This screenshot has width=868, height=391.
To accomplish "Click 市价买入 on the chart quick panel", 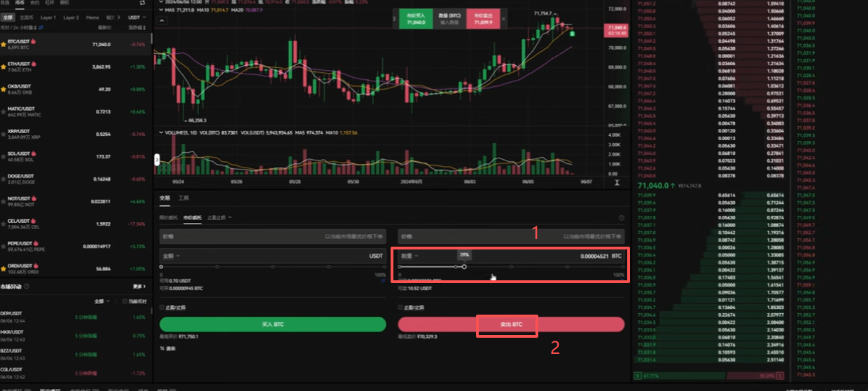I will pos(416,19).
